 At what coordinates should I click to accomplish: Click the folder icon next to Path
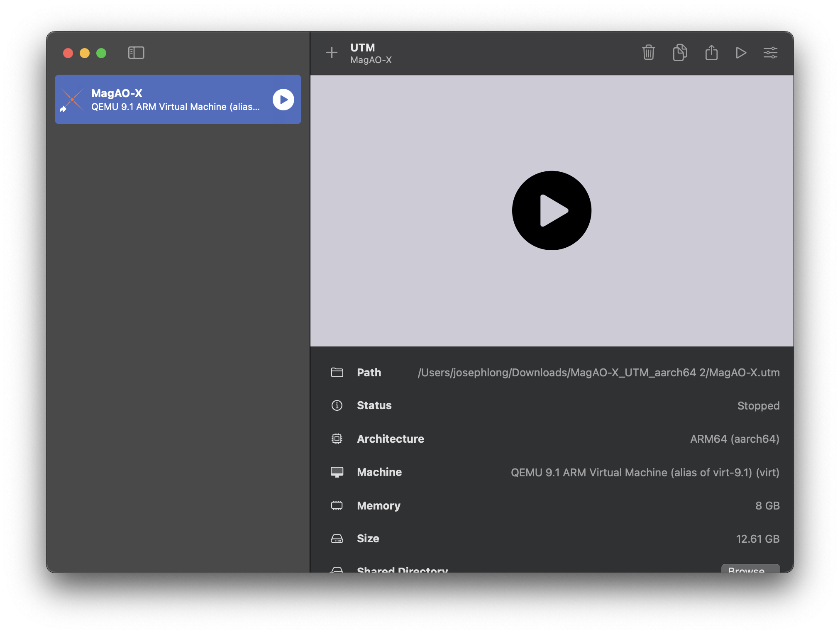click(x=337, y=373)
